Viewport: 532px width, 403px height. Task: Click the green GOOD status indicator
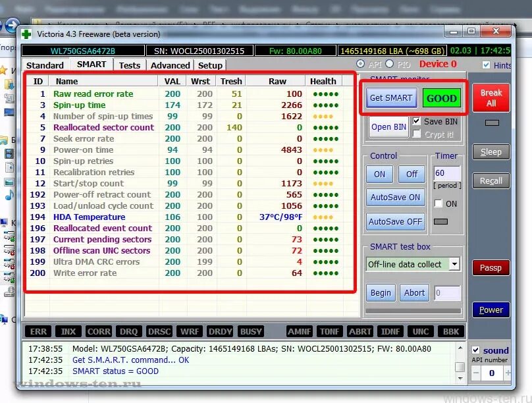coord(441,98)
